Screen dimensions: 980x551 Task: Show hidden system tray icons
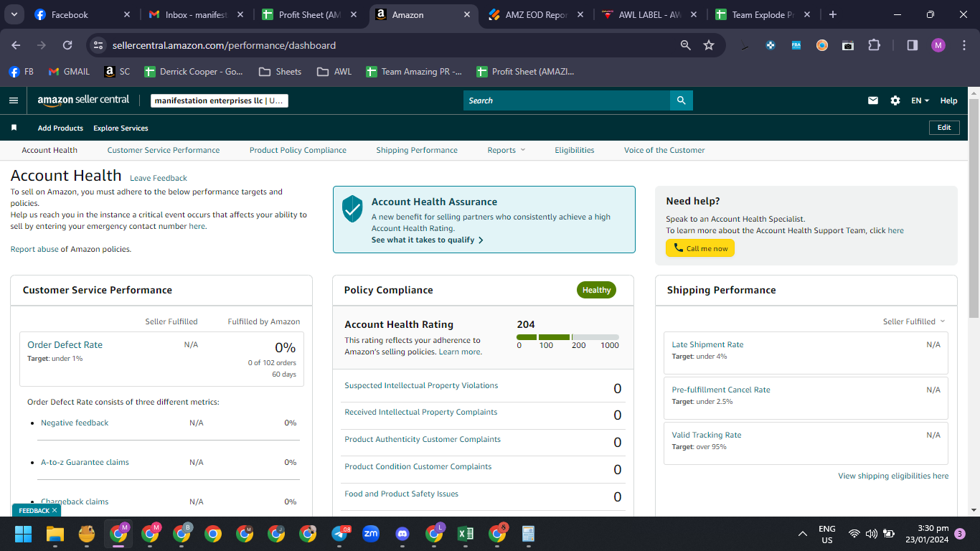(x=803, y=534)
